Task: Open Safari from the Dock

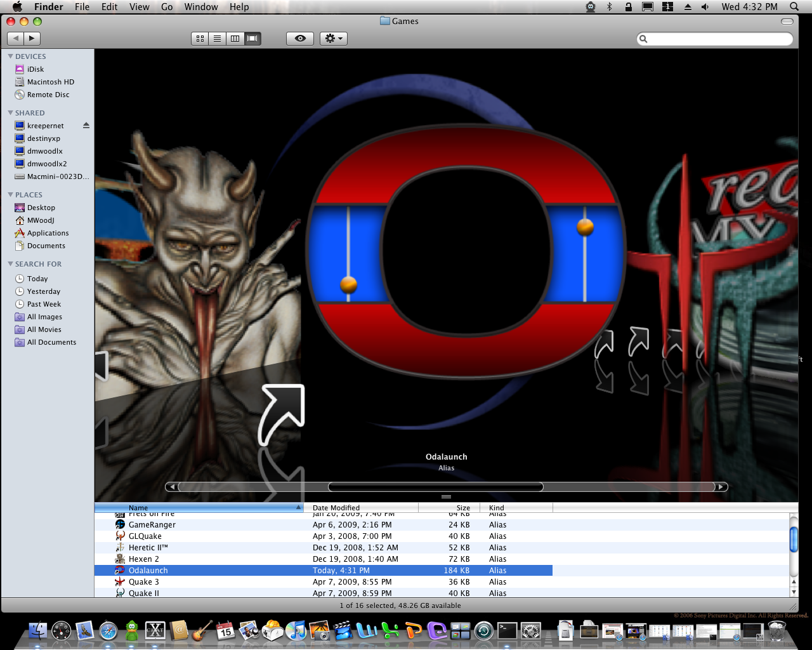Action: coord(108,630)
